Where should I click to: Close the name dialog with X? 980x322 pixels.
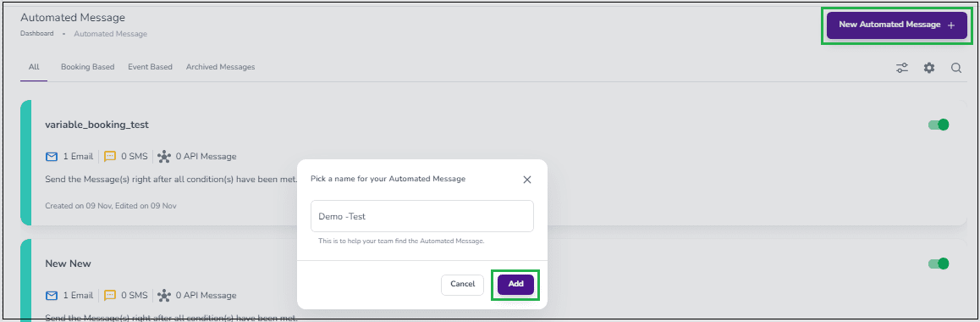(x=527, y=180)
